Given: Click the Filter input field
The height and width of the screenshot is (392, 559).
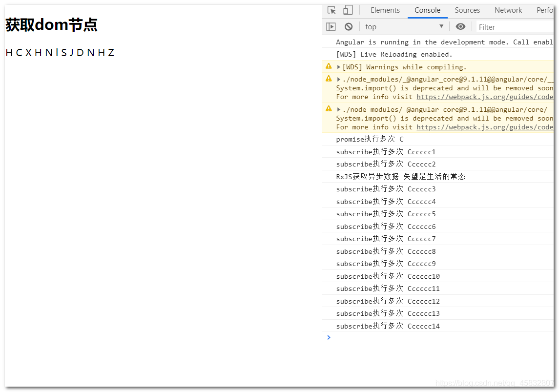Looking at the screenshot, I should [x=515, y=27].
